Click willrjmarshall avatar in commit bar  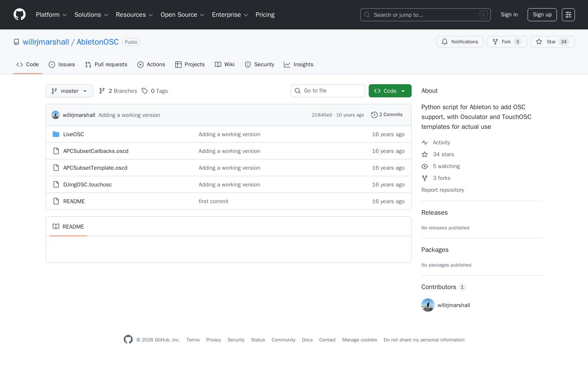56,115
